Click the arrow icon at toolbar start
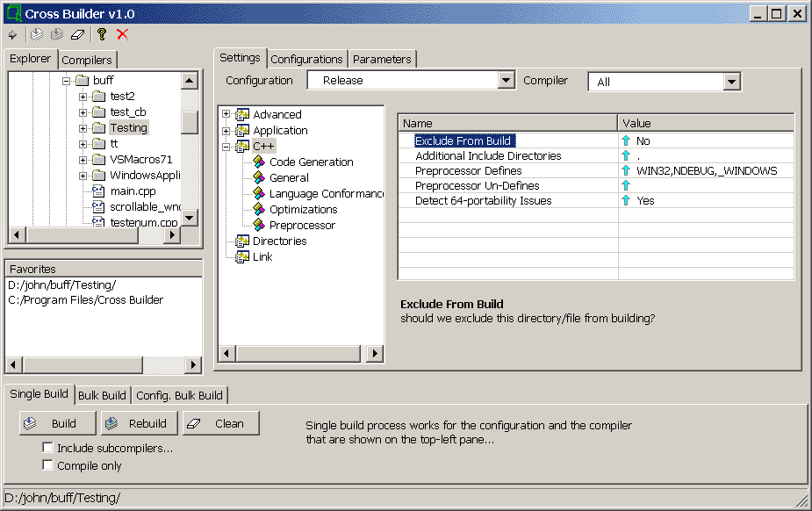Screen dimensions: 812x511 pos(12,34)
